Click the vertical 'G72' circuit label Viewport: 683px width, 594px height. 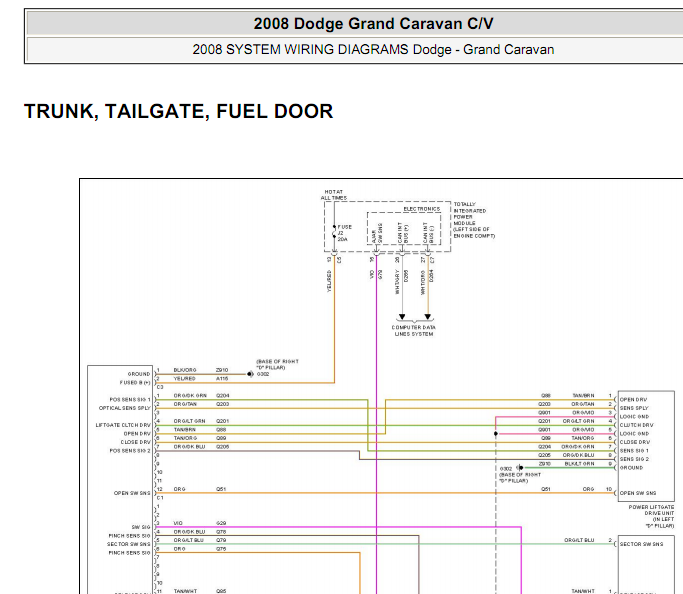(x=380, y=274)
